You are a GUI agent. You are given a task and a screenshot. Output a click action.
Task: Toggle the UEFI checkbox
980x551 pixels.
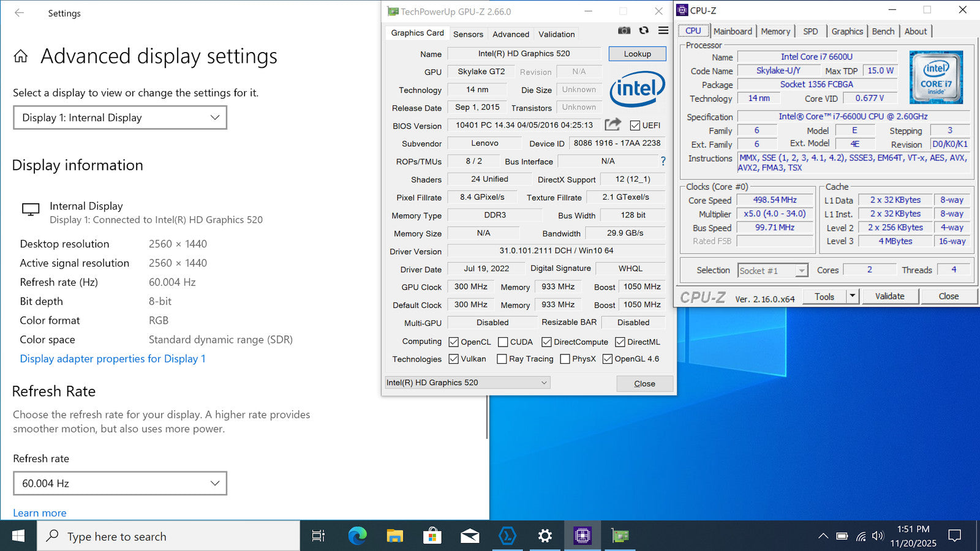pos(635,126)
